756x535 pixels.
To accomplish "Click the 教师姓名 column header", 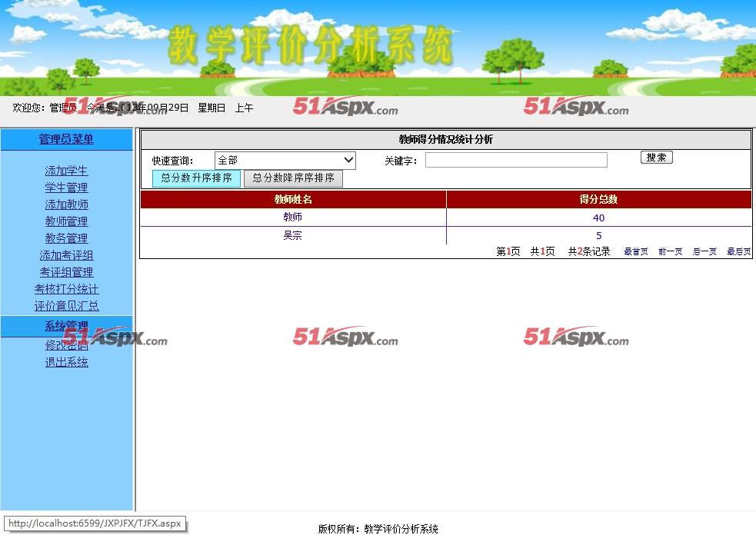I will pyautogui.click(x=293, y=199).
